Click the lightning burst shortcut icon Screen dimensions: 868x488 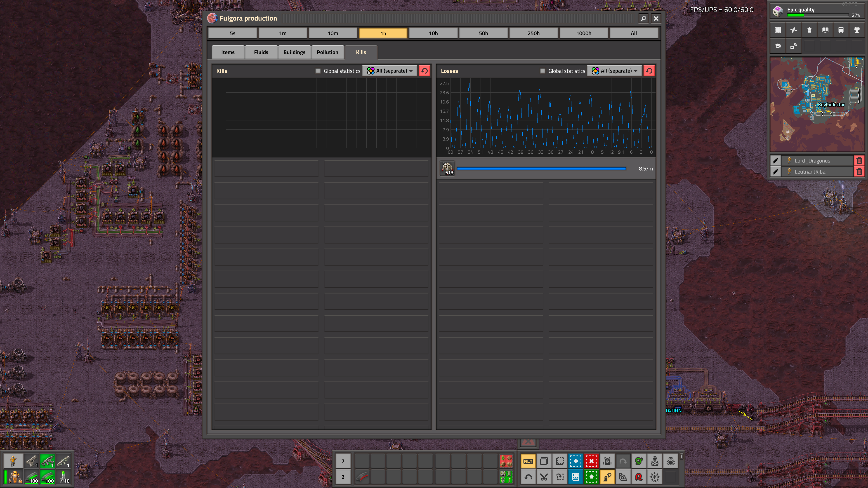click(x=655, y=477)
